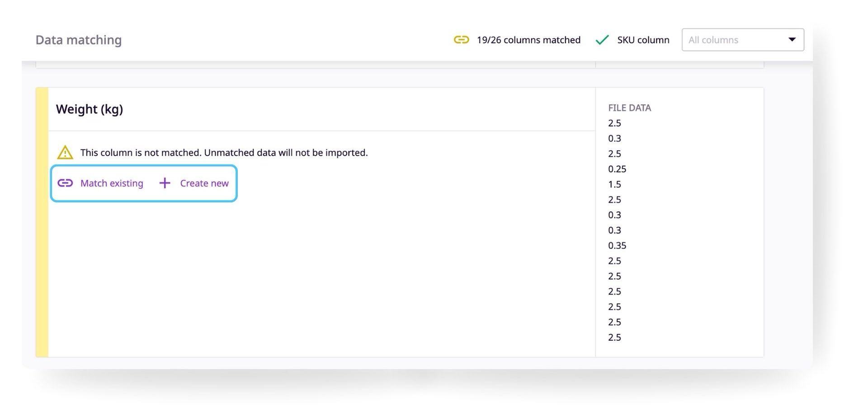Select the Data matching page title
Image resolution: width=868 pixels, height=412 pixels.
[x=78, y=40]
